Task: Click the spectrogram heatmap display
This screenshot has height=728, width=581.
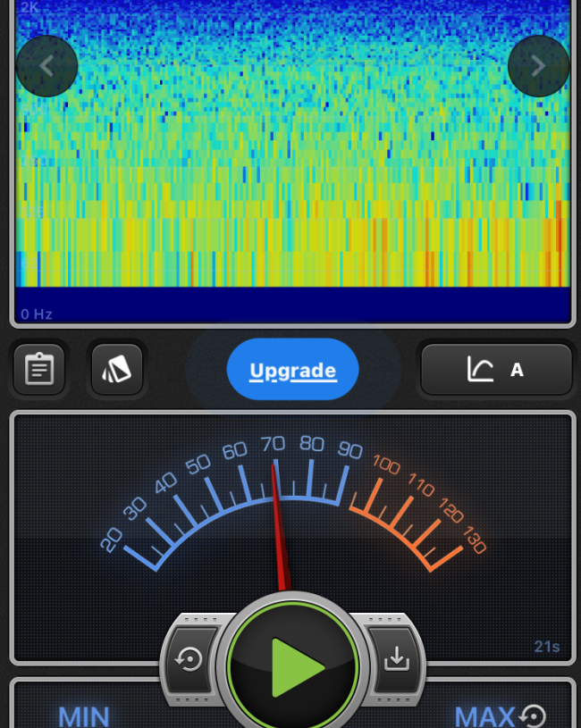Action: pos(293,161)
